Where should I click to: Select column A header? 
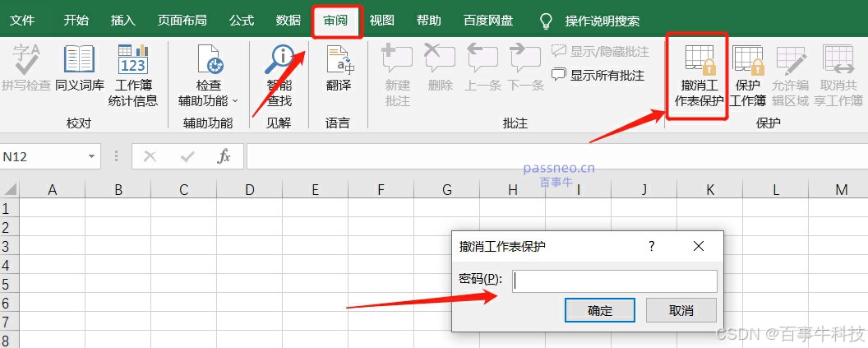tap(53, 190)
